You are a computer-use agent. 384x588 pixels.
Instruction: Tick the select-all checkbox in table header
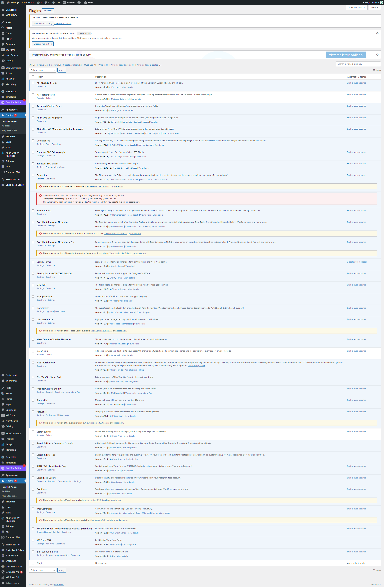coord(33,77)
